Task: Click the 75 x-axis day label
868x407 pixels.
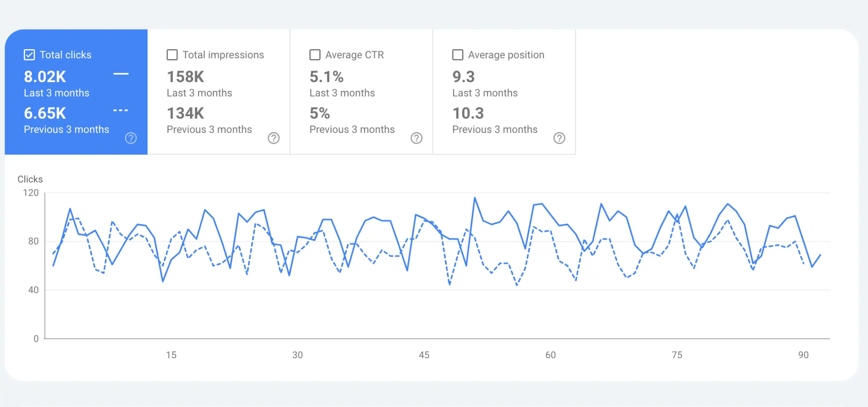Action: (677, 355)
